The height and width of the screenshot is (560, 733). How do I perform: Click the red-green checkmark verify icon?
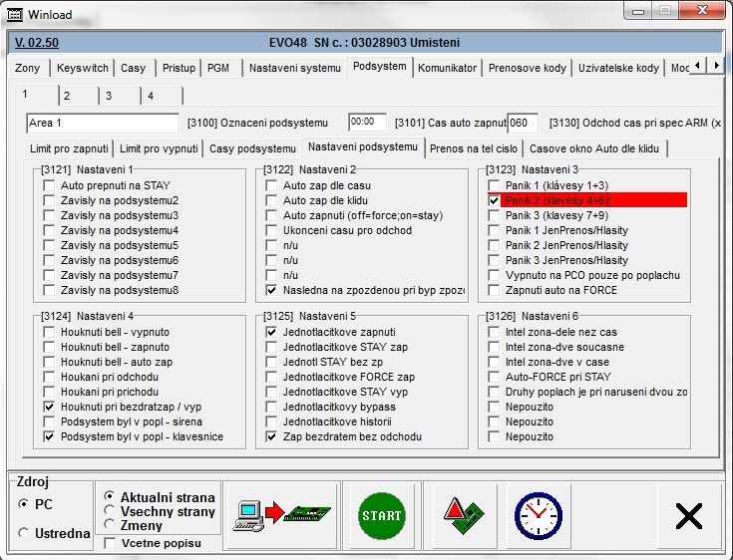tap(463, 515)
